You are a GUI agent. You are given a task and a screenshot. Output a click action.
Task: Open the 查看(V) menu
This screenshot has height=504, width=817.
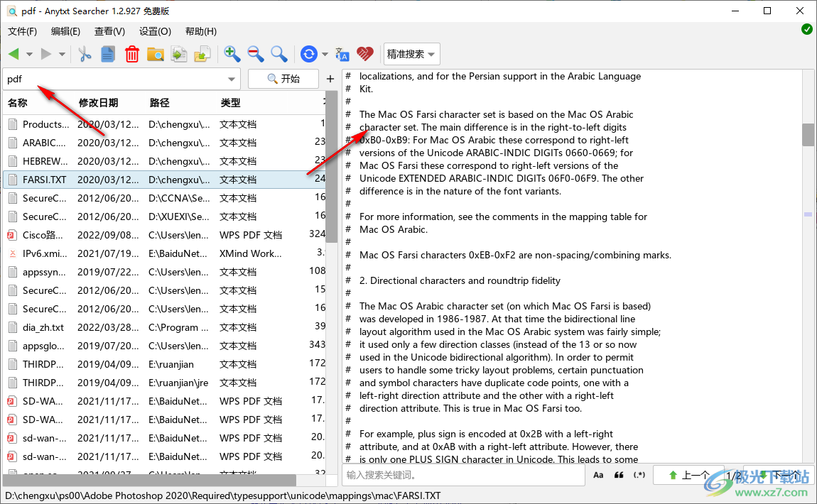109,31
